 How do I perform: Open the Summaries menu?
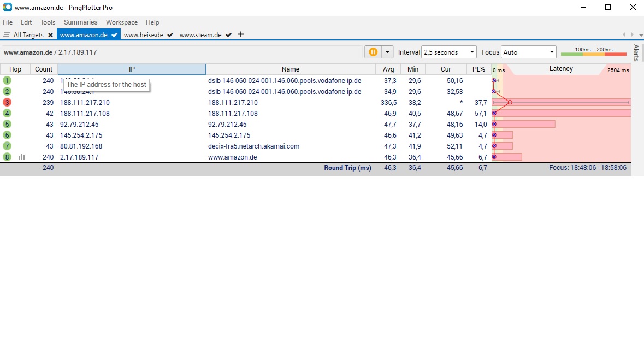click(x=80, y=22)
